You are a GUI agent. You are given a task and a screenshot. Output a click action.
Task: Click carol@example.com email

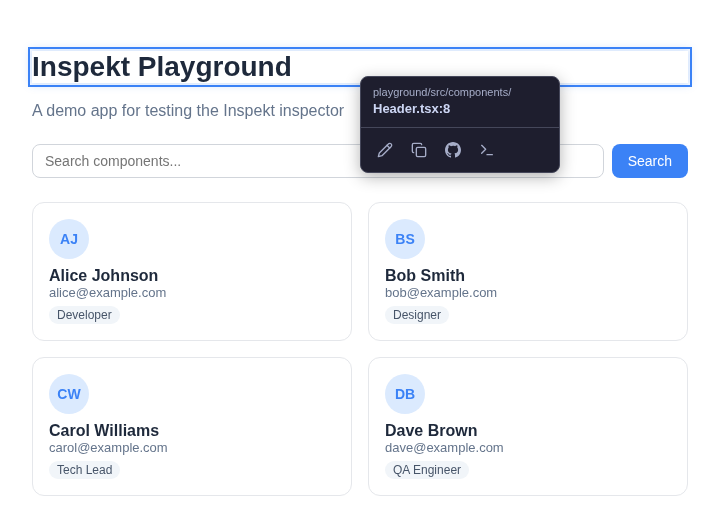pos(108,447)
